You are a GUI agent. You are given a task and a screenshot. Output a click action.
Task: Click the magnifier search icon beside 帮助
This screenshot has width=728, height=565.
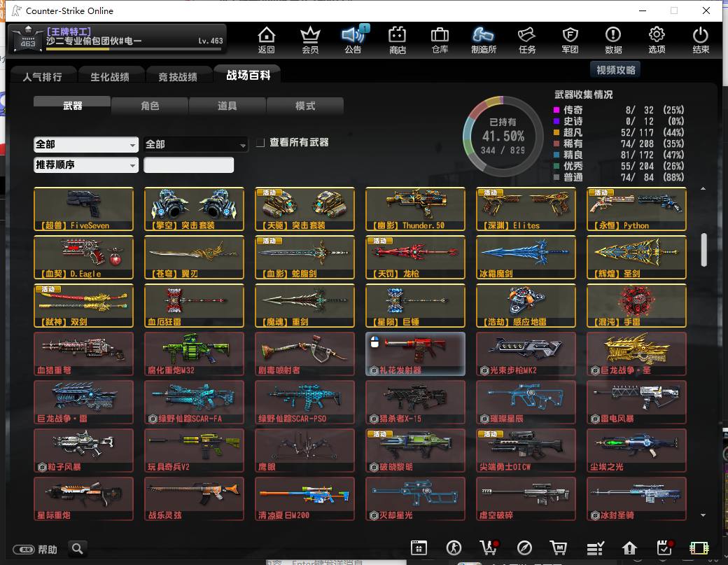(x=78, y=549)
